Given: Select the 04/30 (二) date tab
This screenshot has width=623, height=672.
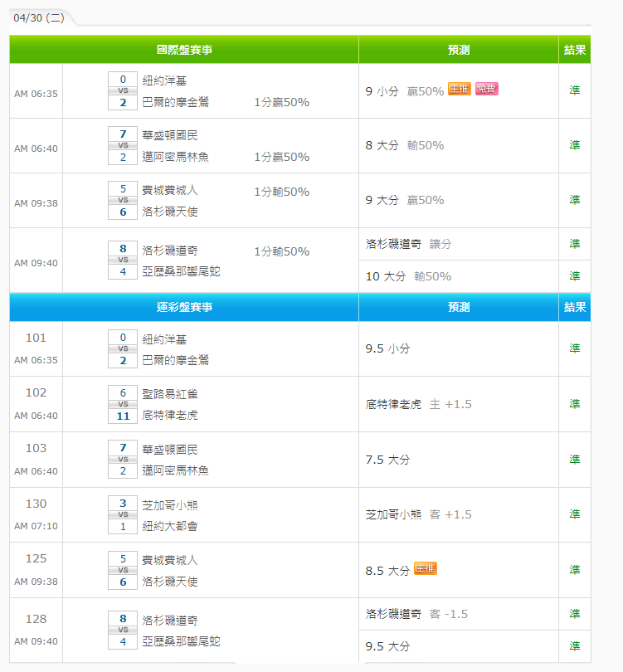Looking at the screenshot, I should click(39, 18).
